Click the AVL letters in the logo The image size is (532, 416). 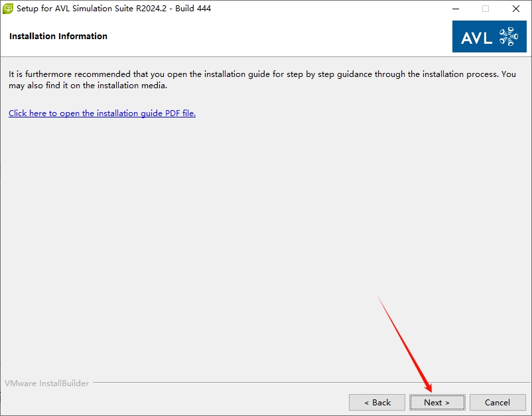click(477, 38)
